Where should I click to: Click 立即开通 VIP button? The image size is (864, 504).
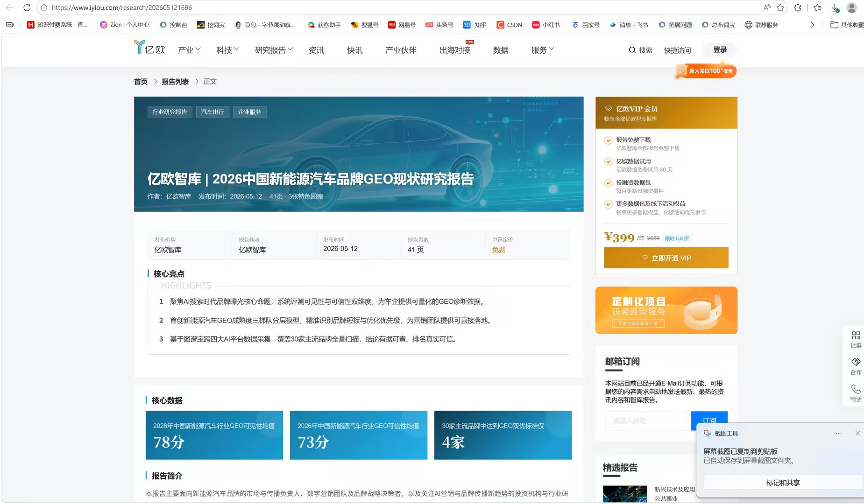pyautogui.click(x=666, y=258)
